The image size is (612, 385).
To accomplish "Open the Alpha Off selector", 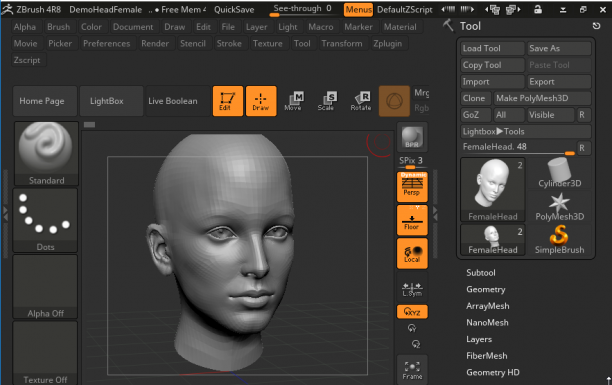I will tap(45, 287).
